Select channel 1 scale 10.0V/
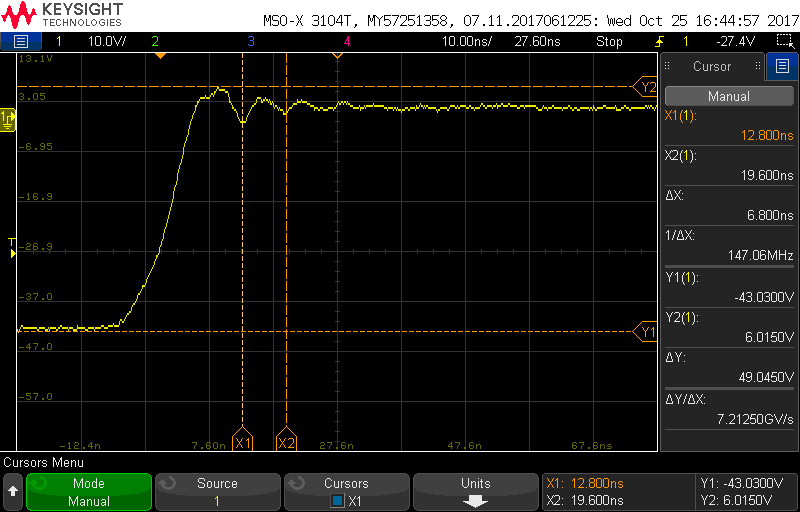This screenshot has width=800, height=512. point(105,41)
